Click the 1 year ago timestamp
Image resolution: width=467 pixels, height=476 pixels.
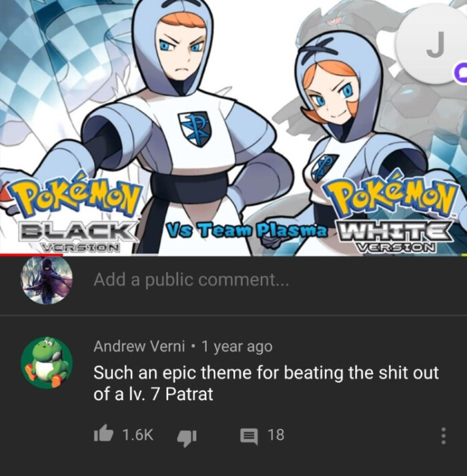(x=237, y=346)
